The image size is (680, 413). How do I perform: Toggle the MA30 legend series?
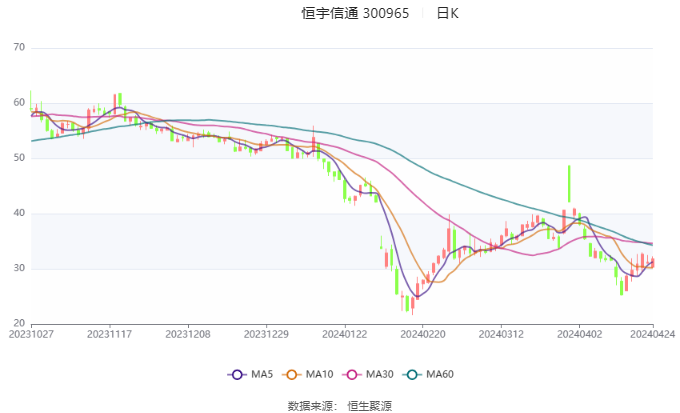[368, 374]
